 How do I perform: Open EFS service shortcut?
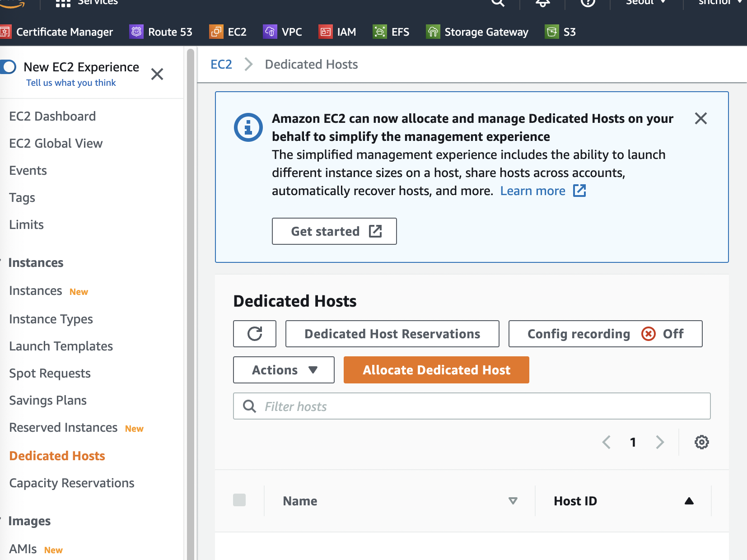[x=391, y=32]
